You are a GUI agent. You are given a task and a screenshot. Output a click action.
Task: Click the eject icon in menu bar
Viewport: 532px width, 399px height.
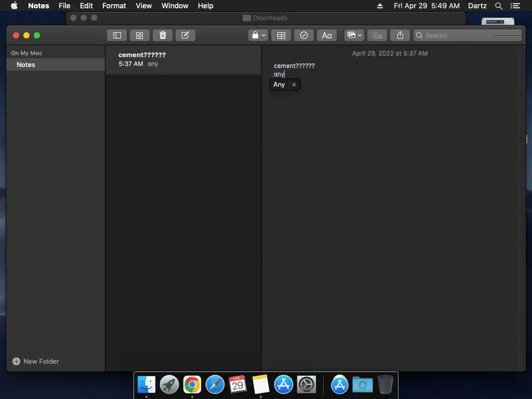380,6
